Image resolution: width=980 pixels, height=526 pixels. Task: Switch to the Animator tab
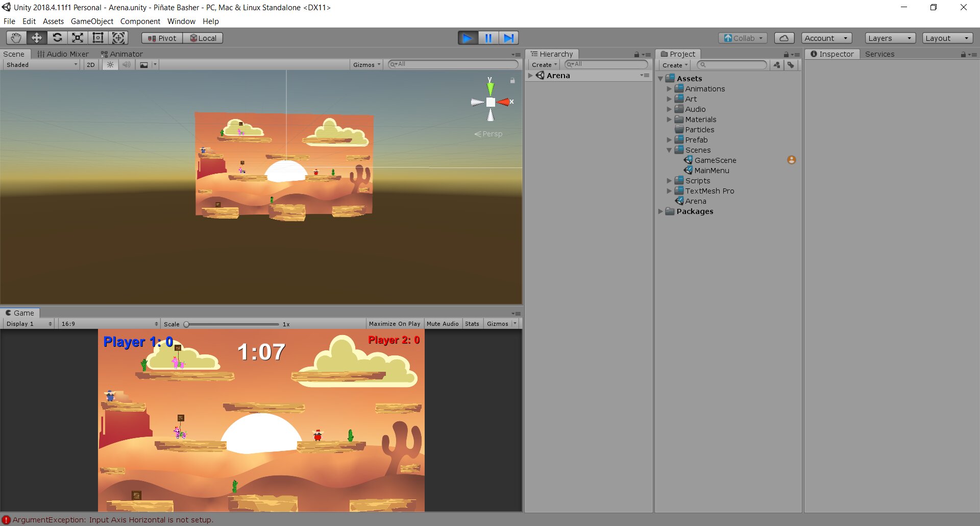(x=122, y=54)
